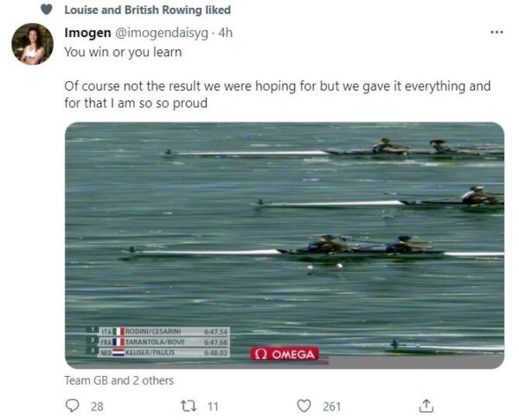Open the tweet's three-dot more menu

pos(497,33)
